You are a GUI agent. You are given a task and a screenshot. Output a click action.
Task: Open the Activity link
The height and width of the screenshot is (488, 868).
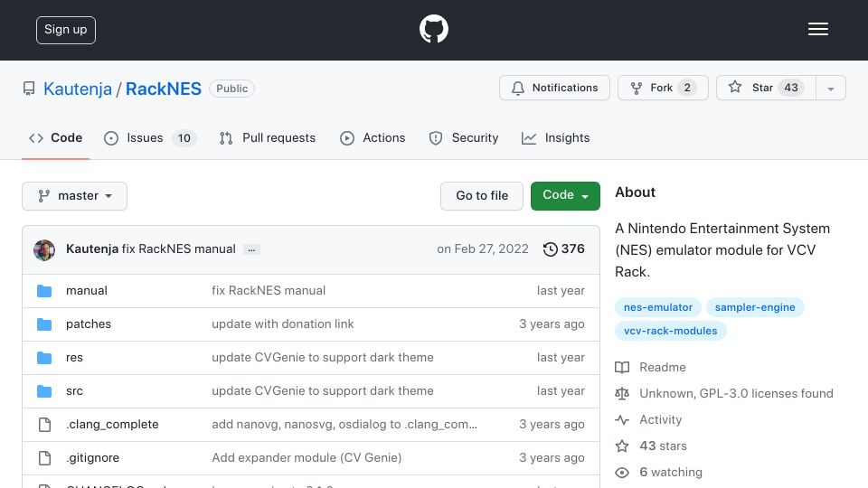click(648, 420)
